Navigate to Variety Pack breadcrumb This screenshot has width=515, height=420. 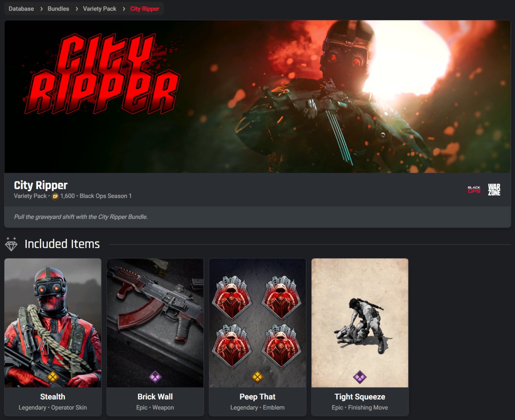click(x=99, y=9)
